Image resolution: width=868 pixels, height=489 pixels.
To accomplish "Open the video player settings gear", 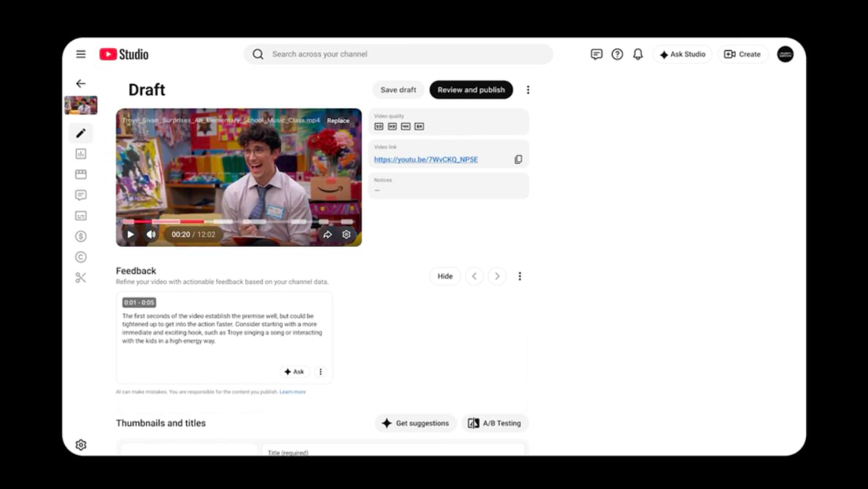I will tap(346, 235).
